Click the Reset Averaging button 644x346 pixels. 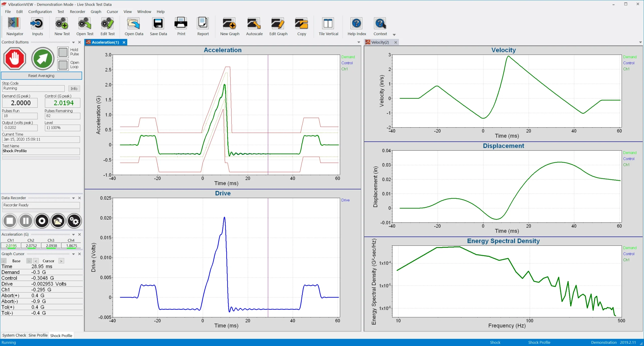41,76
